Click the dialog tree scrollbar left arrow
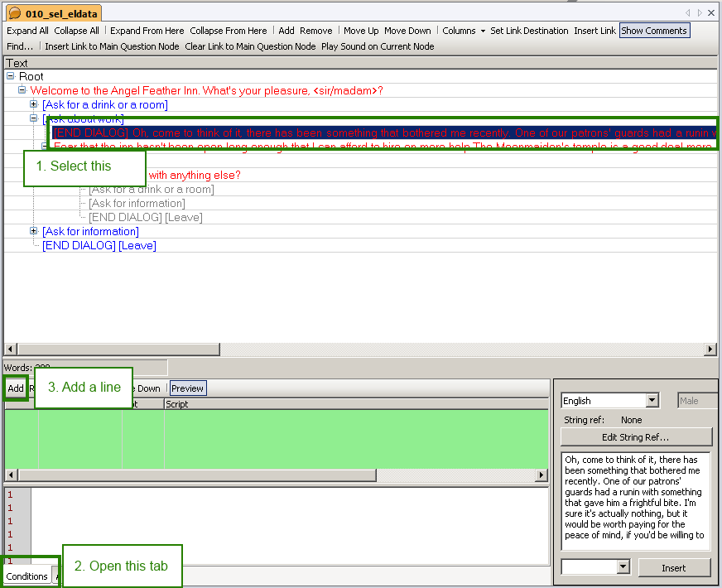 11,349
